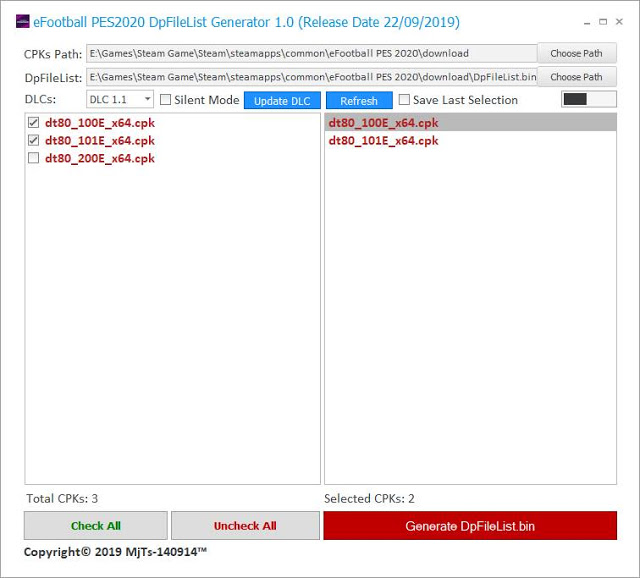Close the DpFileList Generator window

click(x=619, y=22)
